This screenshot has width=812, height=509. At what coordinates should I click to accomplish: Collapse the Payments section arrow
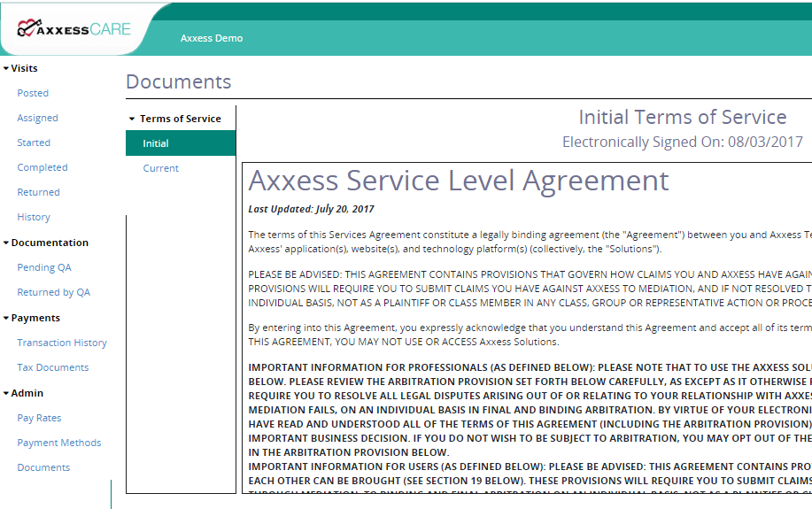coord(5,318)
